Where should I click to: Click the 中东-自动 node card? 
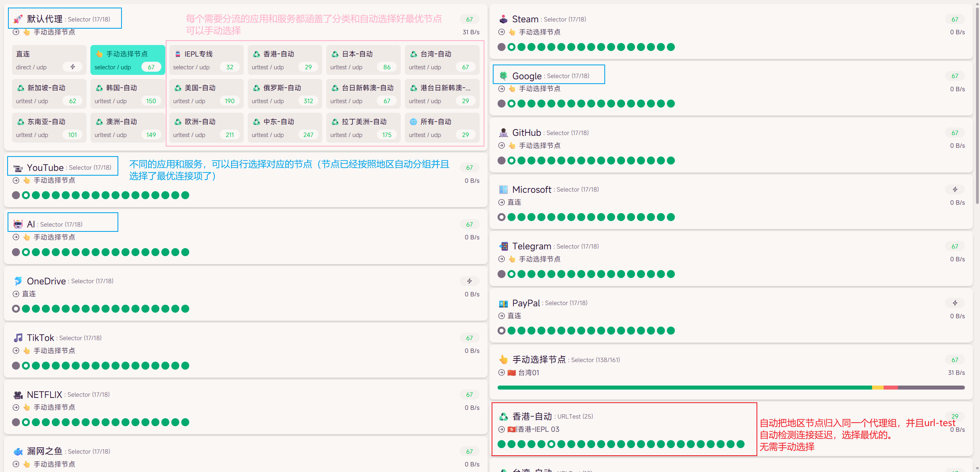285,128
